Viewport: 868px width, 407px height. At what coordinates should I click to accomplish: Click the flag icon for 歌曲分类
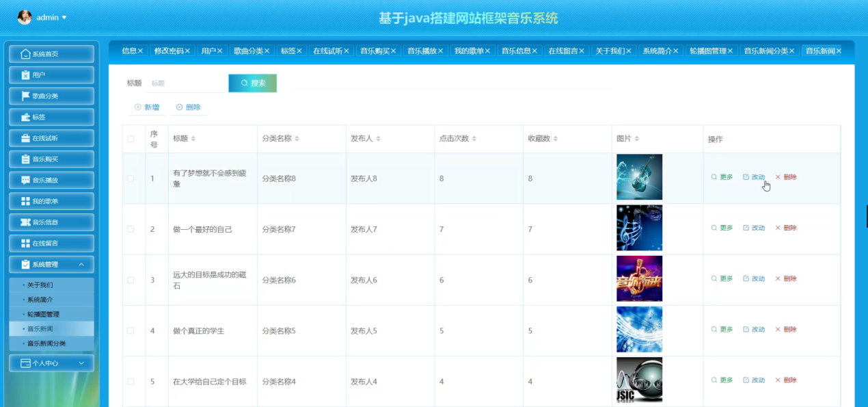pos(26,96)
